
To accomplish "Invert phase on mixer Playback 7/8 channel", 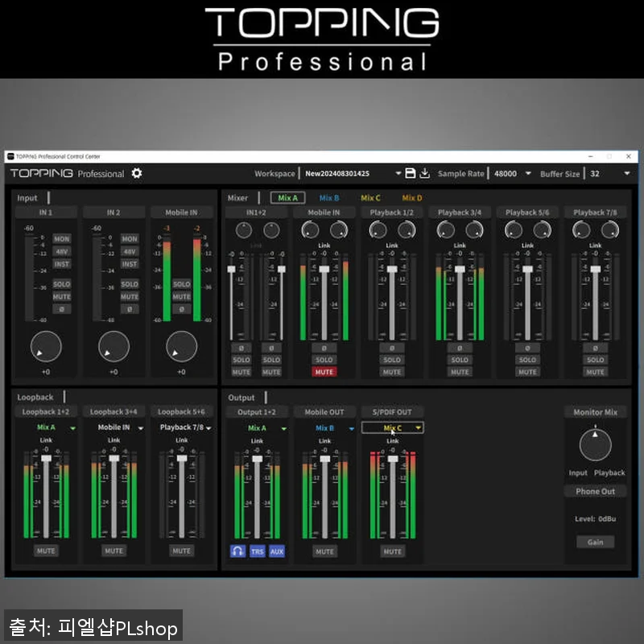I will (x=595, y=348).
